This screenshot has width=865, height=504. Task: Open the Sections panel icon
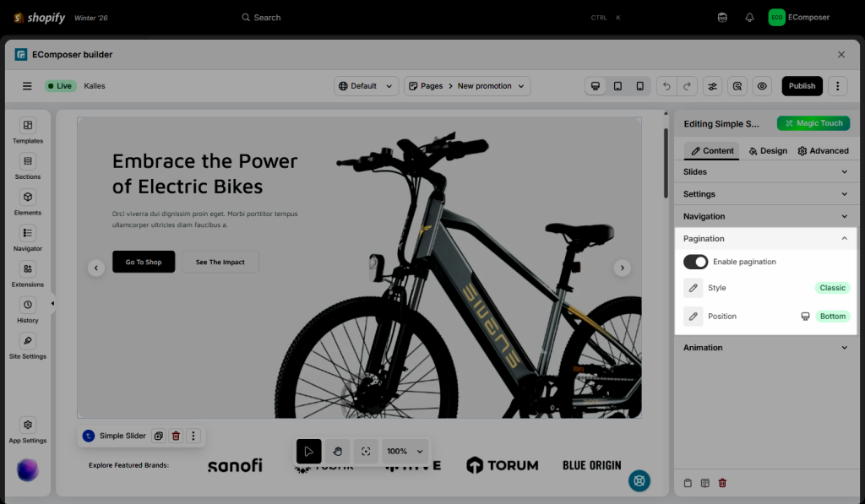[x=28, y=161]
